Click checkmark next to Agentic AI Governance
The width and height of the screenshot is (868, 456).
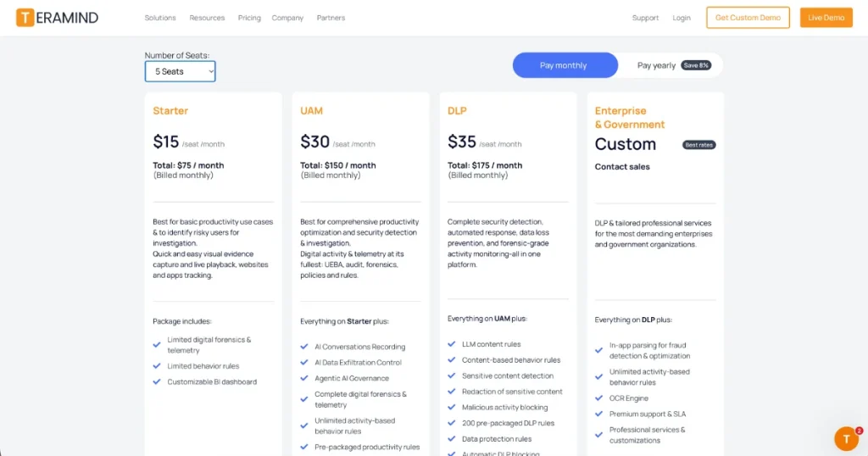pyautogui.click(x=304, y=379)
